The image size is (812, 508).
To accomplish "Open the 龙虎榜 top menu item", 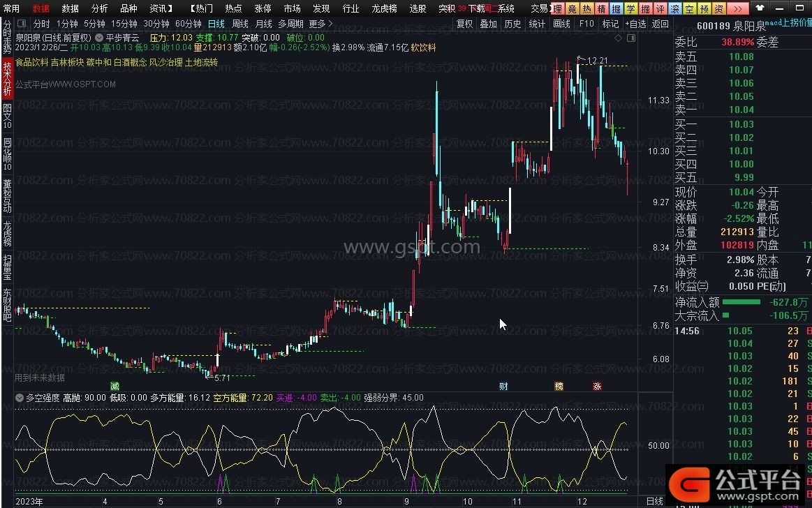I will (x=384, y=8).
